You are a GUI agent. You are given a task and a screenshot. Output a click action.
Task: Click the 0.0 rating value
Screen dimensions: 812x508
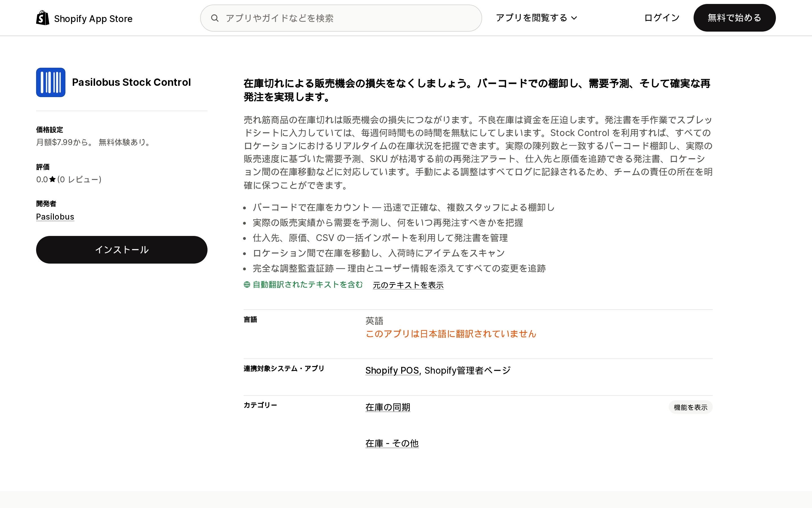pyautogui.click(x=42, y=179)
